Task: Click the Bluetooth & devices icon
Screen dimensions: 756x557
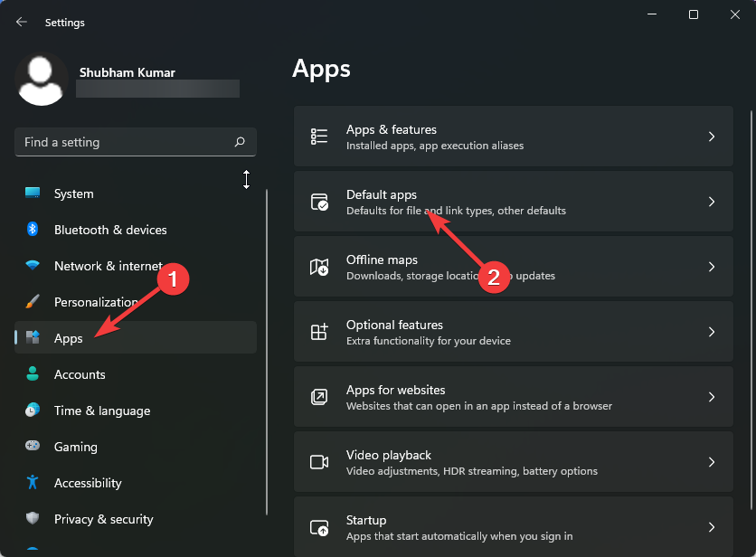Action: point(33,230)
